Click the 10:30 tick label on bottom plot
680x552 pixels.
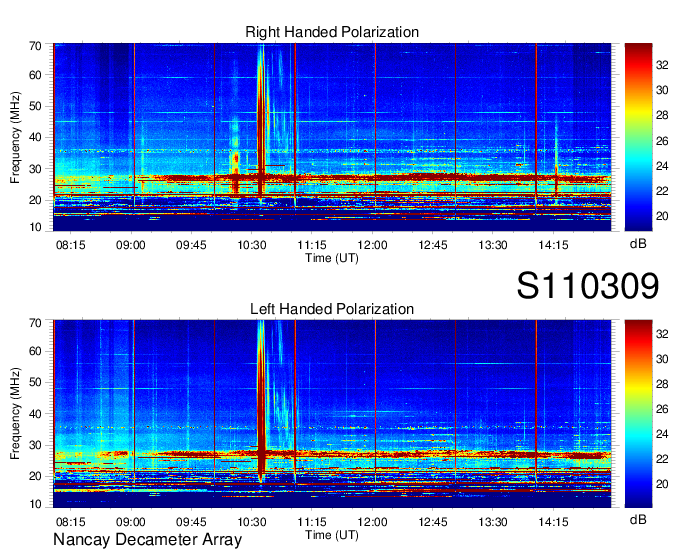click(x=252, y=522)
